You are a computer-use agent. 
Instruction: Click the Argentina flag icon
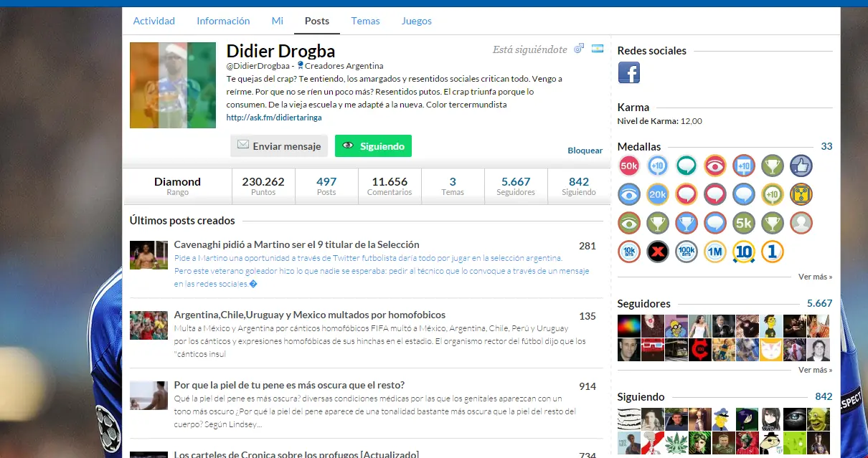pyautogui.click(x=598, y=49)
